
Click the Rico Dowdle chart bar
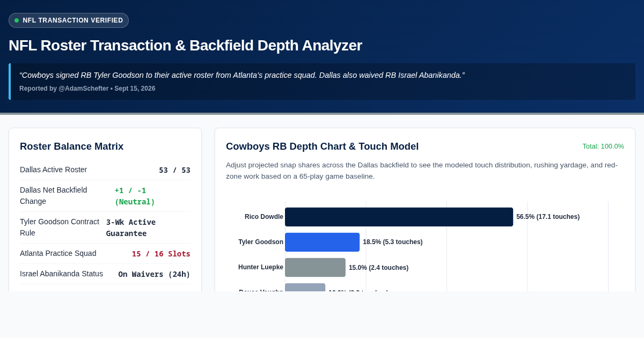pyautogui.click(x=399, y=217)
